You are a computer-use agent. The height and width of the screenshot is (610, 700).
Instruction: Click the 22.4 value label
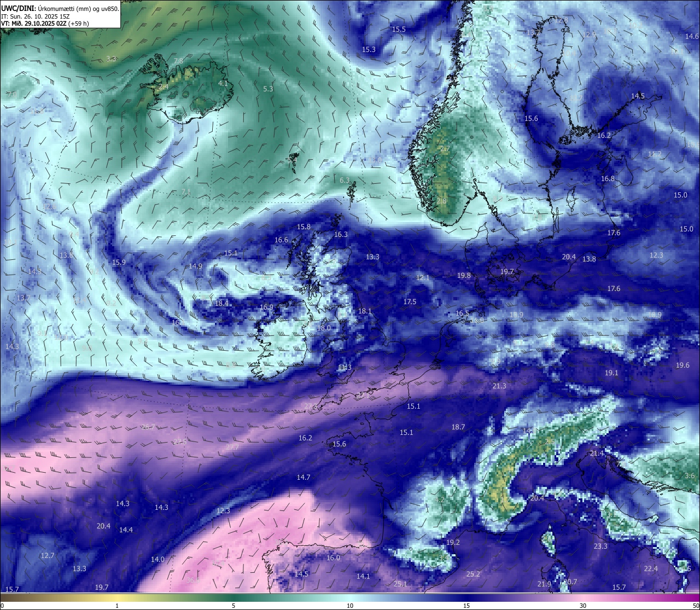point(651,568)
